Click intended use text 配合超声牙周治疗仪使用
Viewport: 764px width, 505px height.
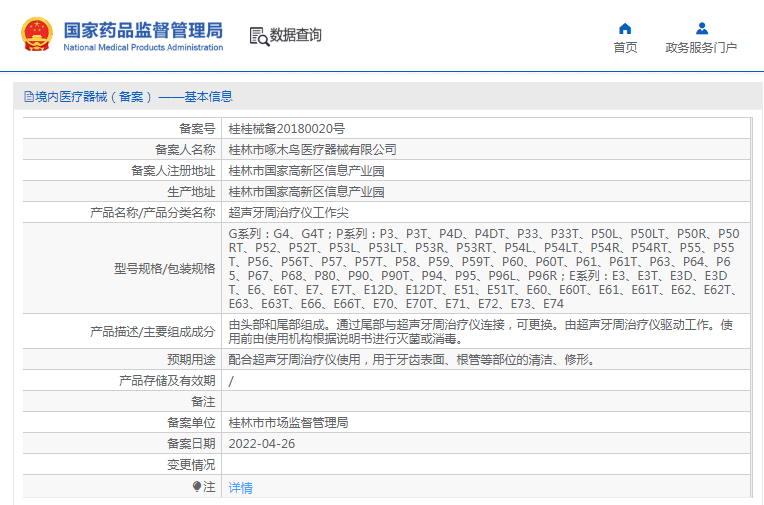412,360
